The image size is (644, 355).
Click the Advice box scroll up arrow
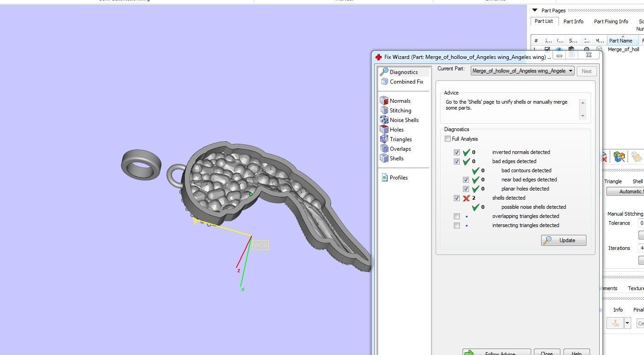582,102
